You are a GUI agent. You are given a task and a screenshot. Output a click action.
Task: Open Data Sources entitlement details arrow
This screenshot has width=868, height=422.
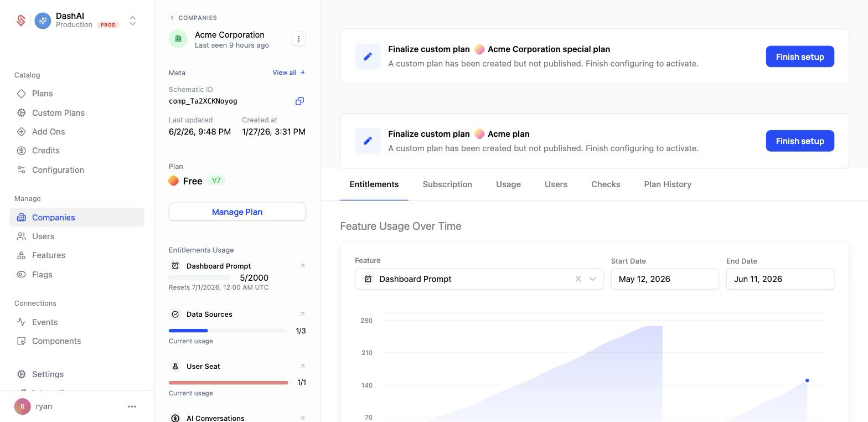click(302, 314)
